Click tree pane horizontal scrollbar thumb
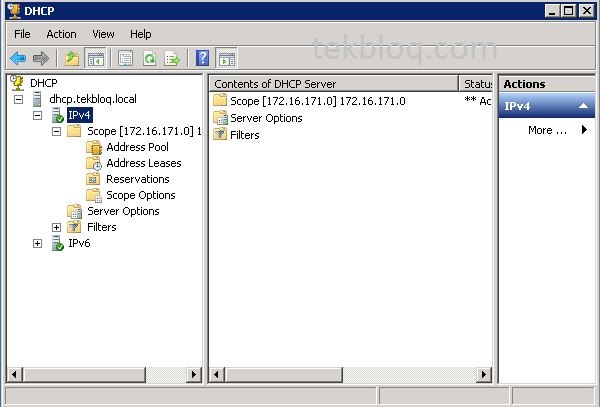 tap(84, 374)
